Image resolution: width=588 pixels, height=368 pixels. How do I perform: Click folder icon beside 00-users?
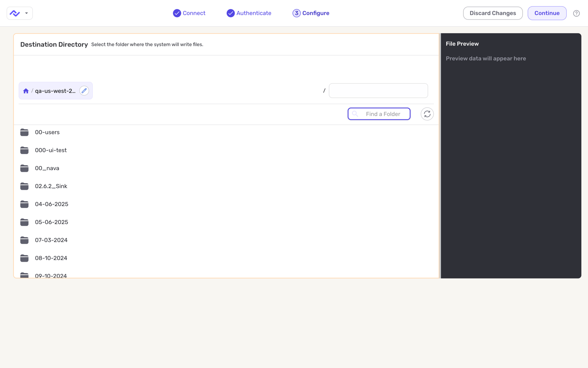tap(24, 132)
